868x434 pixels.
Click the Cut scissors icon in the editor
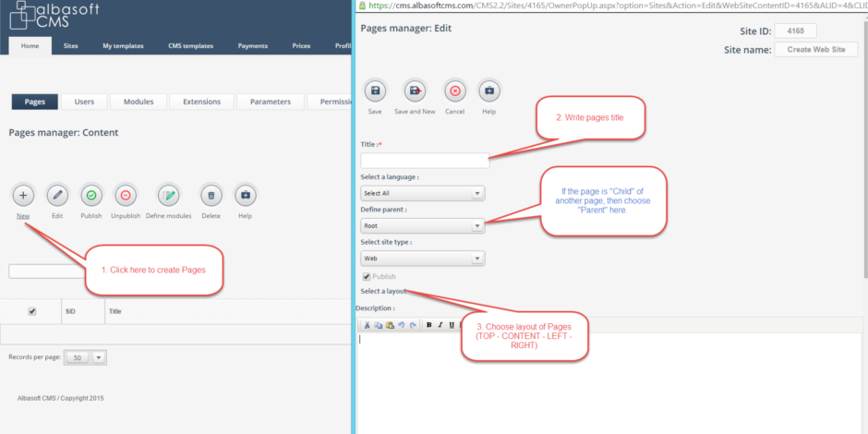click(367, 325)
